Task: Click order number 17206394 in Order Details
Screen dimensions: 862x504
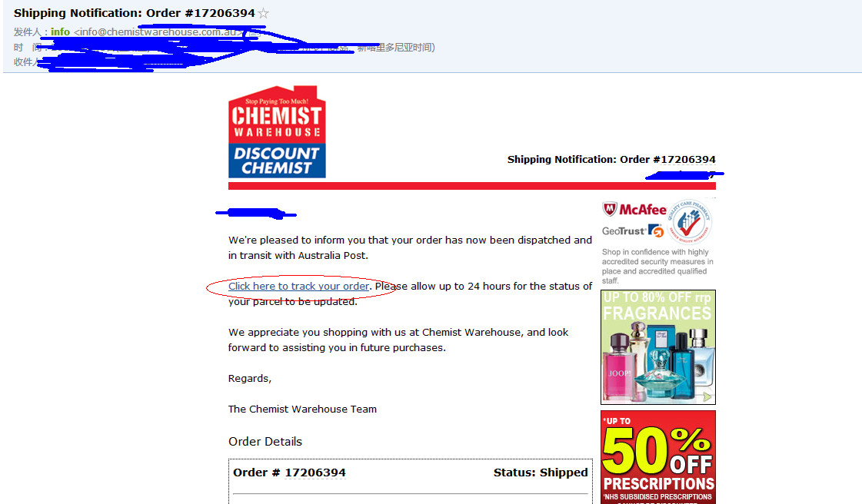Action: (x=315, y=472)
